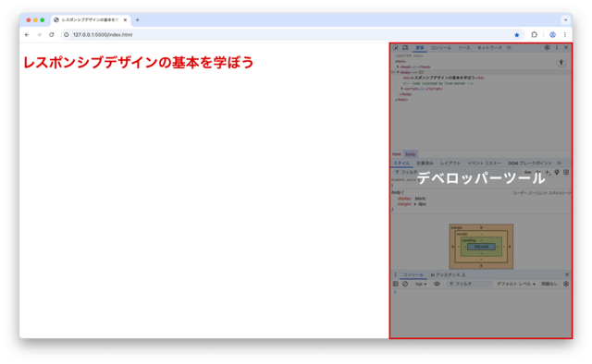Image resolution: width=592 pixels, height=364 pixels.
Task: Click the 問題なし issues button
Action: click(549, 284)
